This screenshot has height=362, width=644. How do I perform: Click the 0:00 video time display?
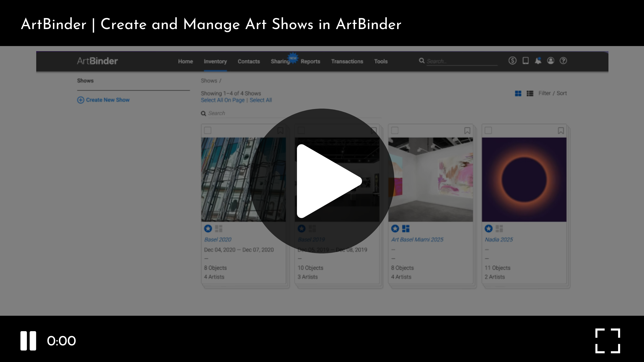pyautogui.click(x=61, y=341)
